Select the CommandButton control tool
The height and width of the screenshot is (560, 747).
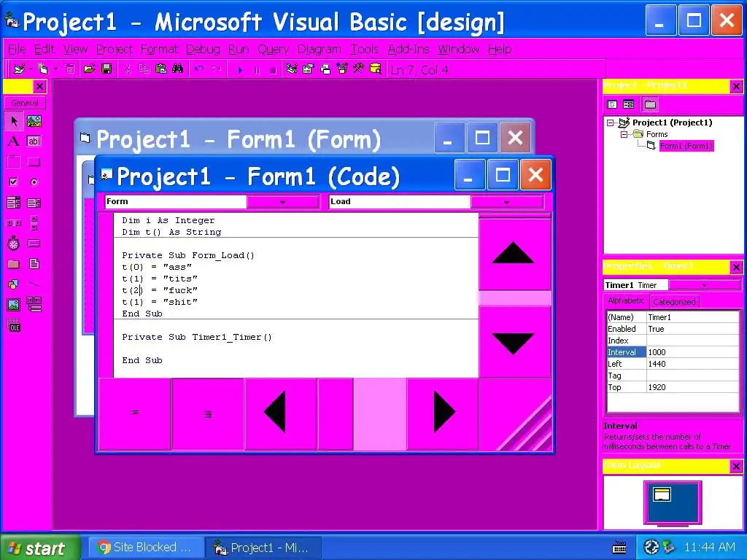(x=34, y=161)
